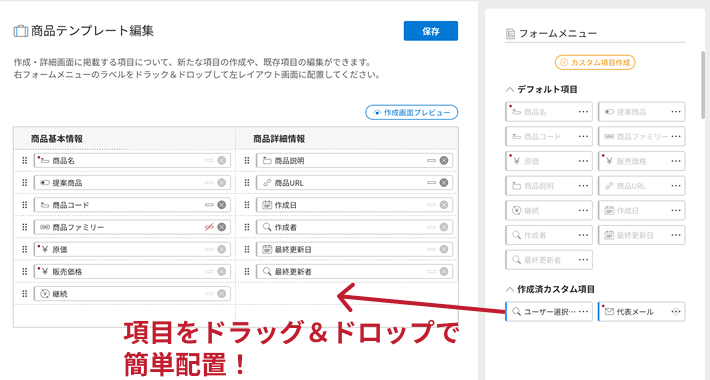Viewport: 710px width, 380px height.
Task: Remove 最終更新者 field from layout
Action: tap(444, 271)
